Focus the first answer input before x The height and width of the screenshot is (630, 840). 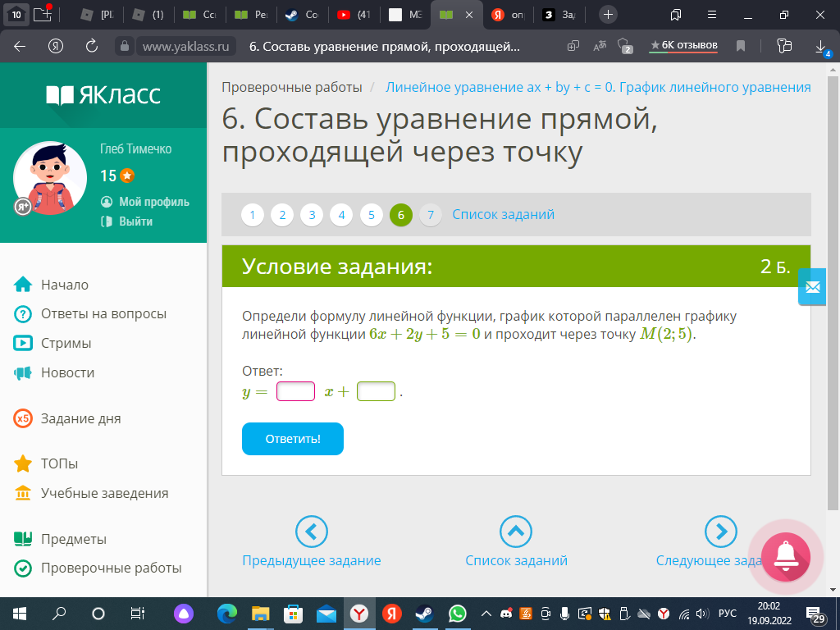[295, 391]
